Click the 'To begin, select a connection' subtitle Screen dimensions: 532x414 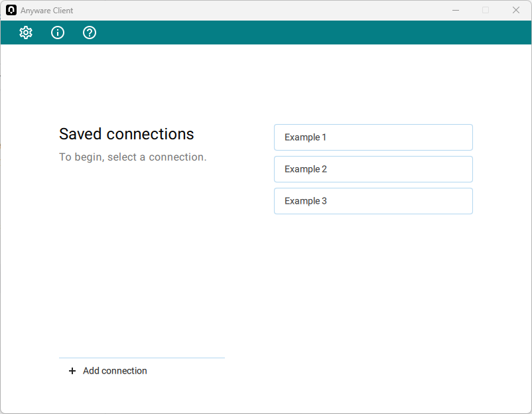click(x=133, y=157)
